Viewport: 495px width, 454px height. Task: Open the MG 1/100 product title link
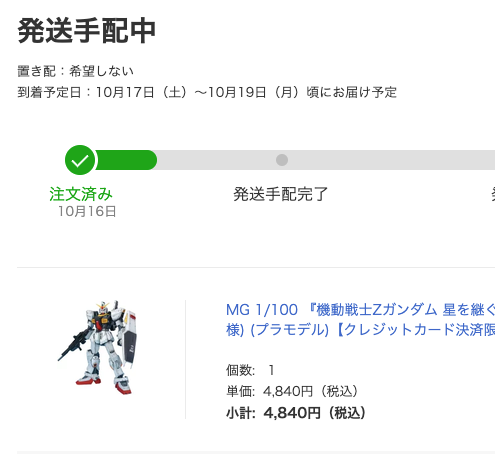(360, 320)
